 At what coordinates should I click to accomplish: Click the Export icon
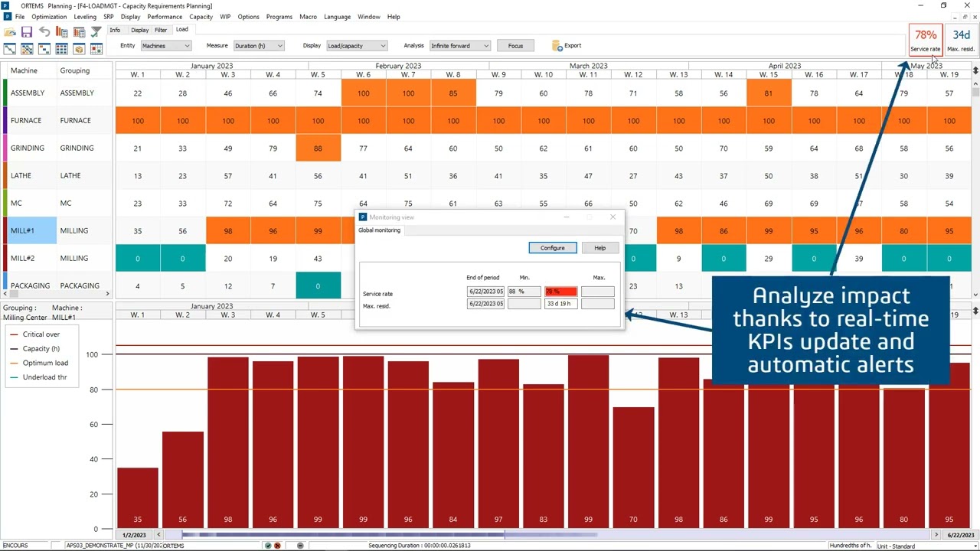(557, 46)
